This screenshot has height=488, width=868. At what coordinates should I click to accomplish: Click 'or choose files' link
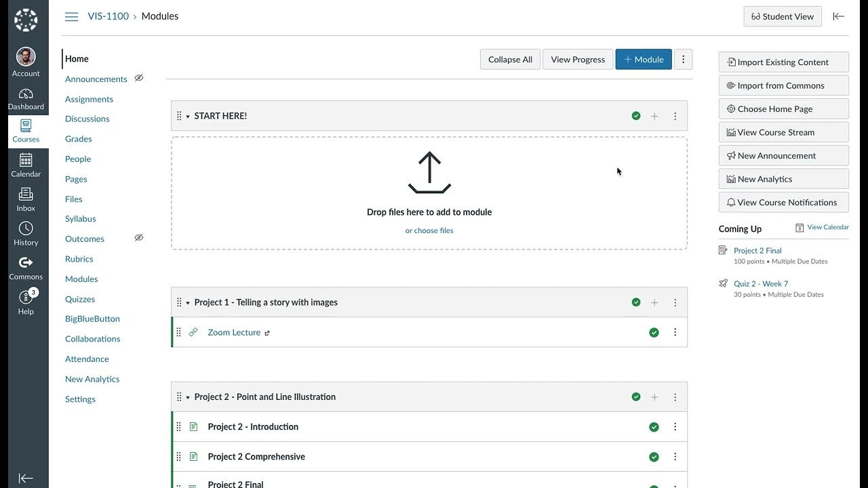tap(429, 230)
